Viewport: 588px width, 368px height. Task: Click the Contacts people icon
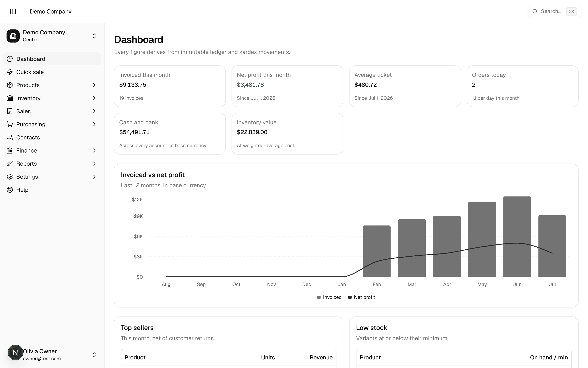[x=10, y=138]
